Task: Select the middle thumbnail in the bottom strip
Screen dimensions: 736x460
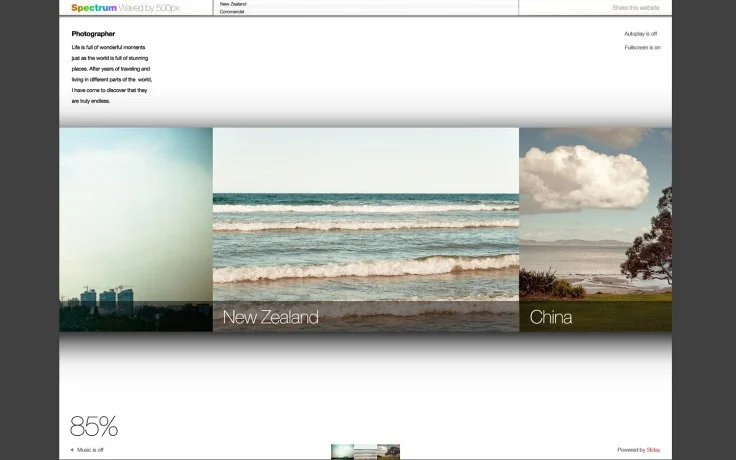Action: [366, 452]
